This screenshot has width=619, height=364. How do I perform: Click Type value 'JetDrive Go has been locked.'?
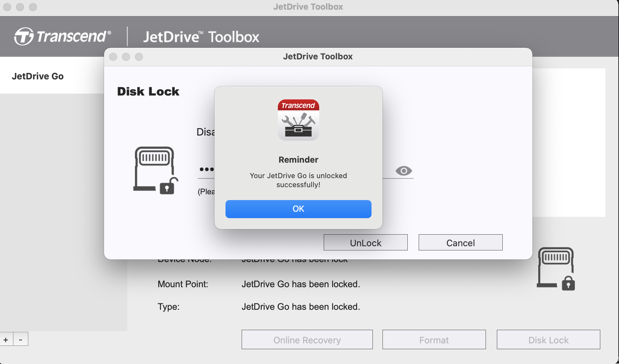click(x=301, y=307)
